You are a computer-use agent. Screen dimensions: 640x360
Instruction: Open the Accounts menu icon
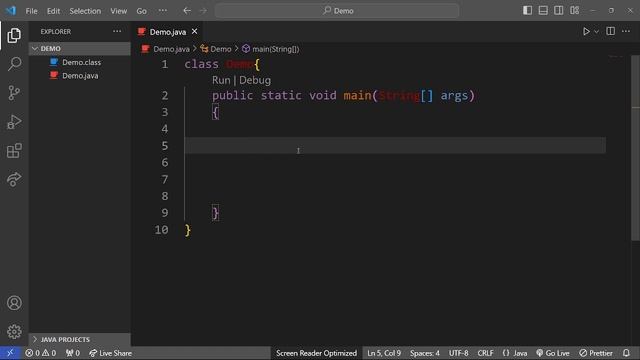click(x=14, y=303)
